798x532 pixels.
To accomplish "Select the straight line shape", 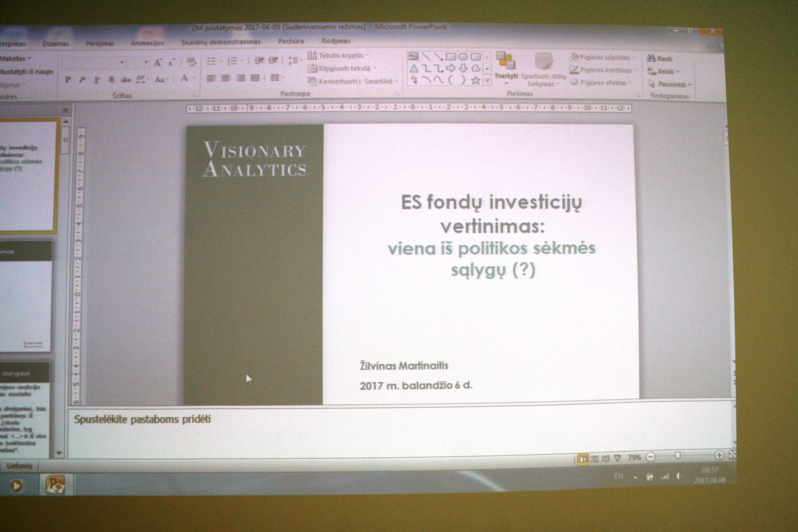I will pyautogui.click(x=426, y=57).
